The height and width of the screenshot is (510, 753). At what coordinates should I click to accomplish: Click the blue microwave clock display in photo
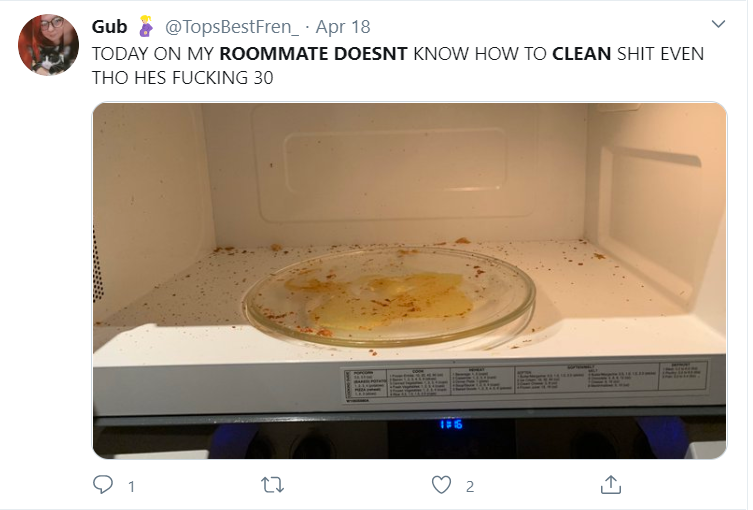(451, 424)
